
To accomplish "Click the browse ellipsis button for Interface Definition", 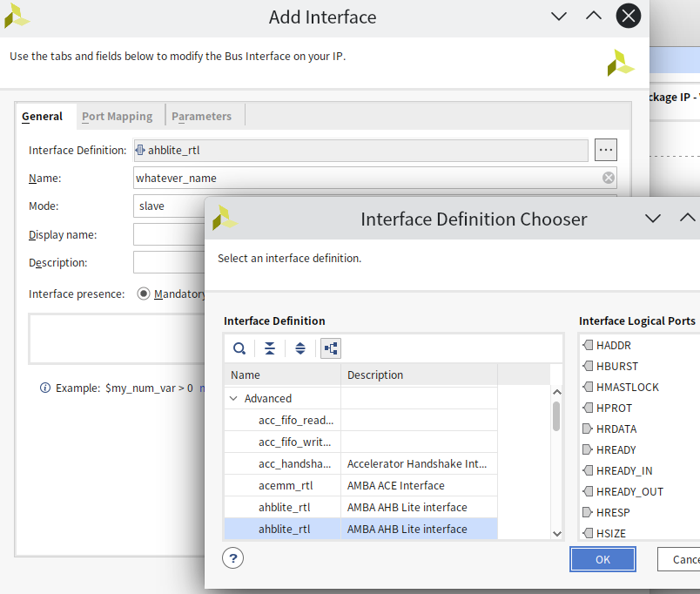I will pyautogui.click(x=606, y=150).
